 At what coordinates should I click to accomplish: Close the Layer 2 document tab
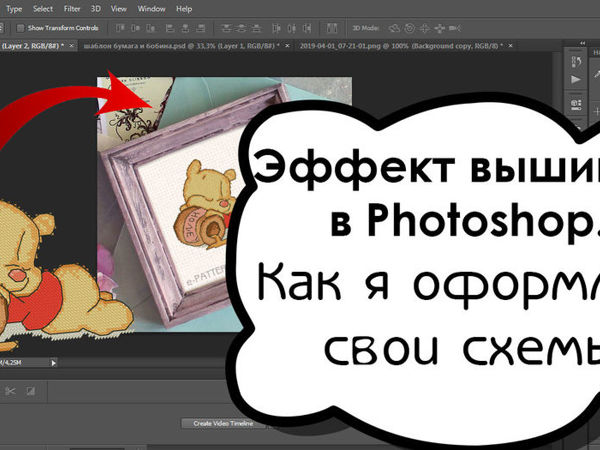[72, 46]
